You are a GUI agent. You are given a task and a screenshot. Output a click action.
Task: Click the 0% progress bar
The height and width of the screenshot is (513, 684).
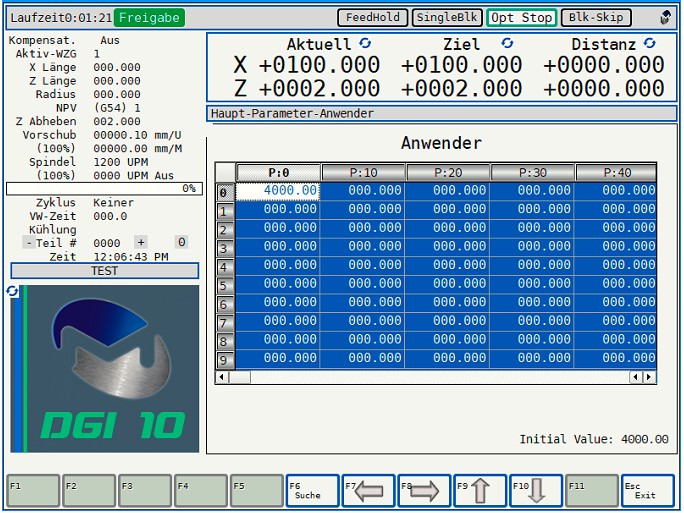point(104,189)
